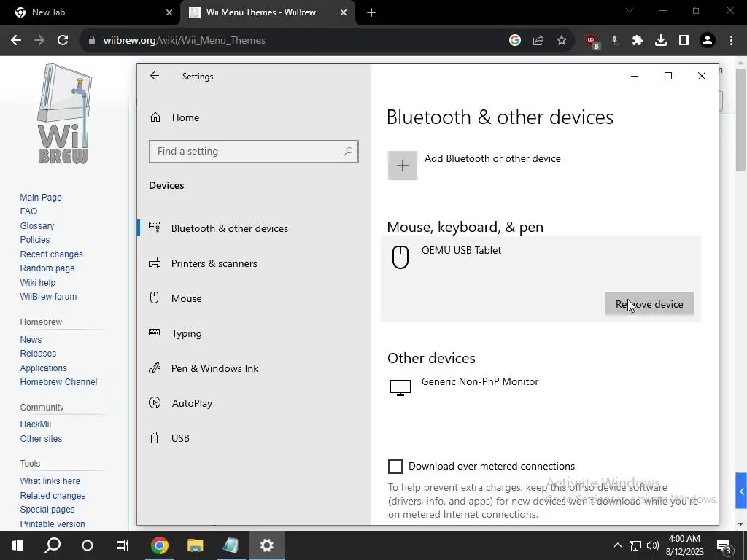Open the FAQ link in WiiBrew sidebar
This screenshot has width=747, height=560.
[x=28, y=211]
